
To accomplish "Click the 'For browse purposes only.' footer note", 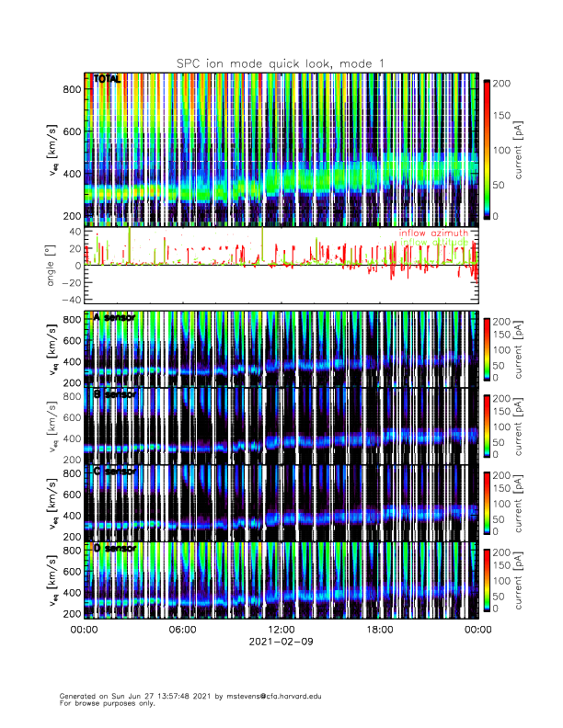I will pos(103,703).
